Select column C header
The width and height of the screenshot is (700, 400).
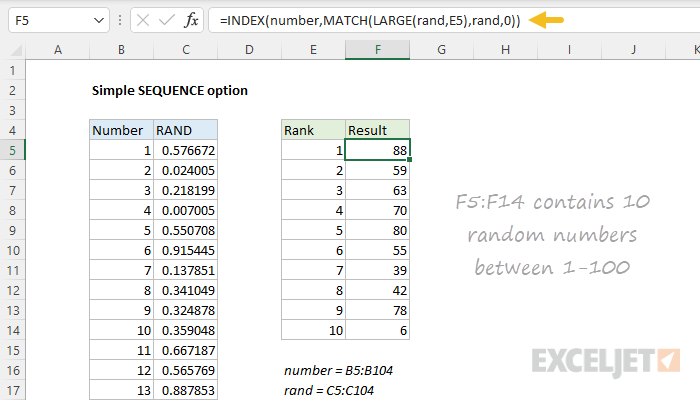point(186,50)
